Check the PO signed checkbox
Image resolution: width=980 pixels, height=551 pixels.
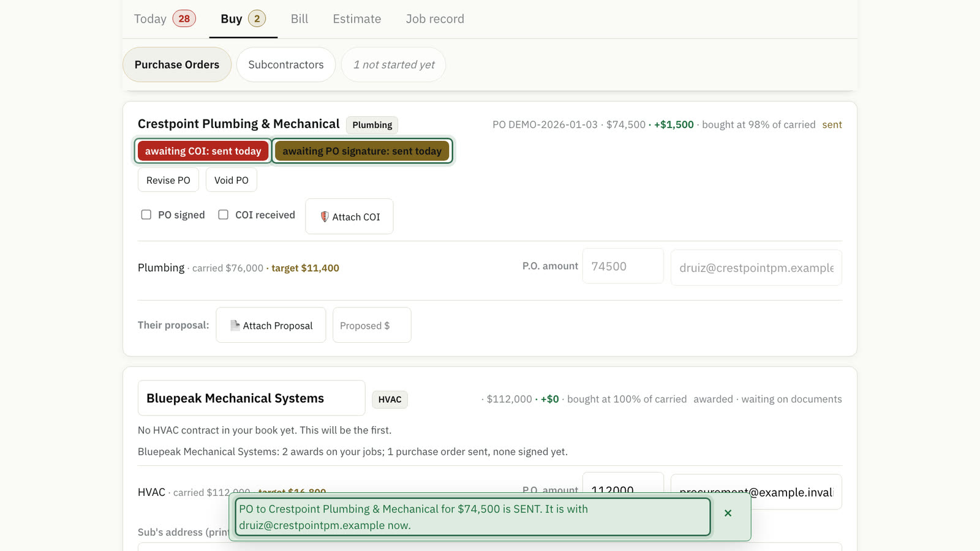[x=146, y=215]
